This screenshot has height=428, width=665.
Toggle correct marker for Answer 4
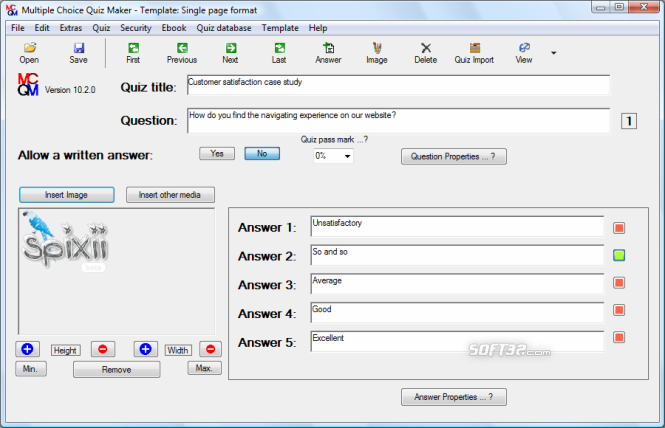619,310
